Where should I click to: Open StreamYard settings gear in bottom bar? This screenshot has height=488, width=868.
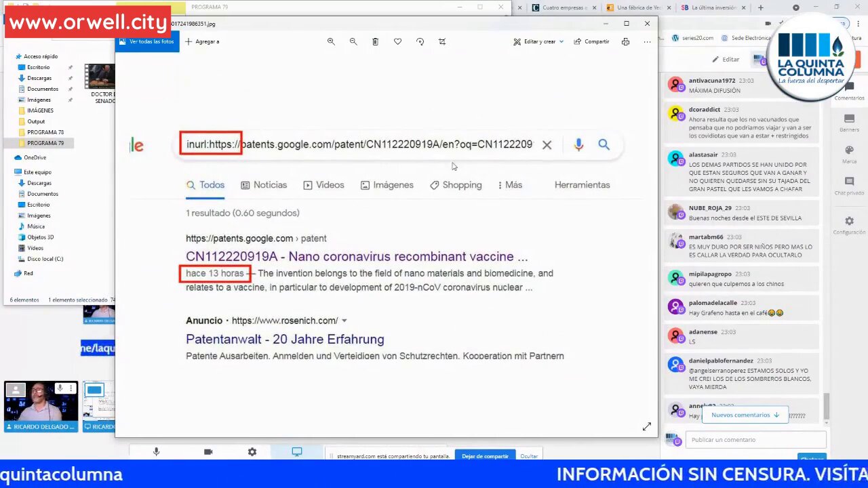252,452
